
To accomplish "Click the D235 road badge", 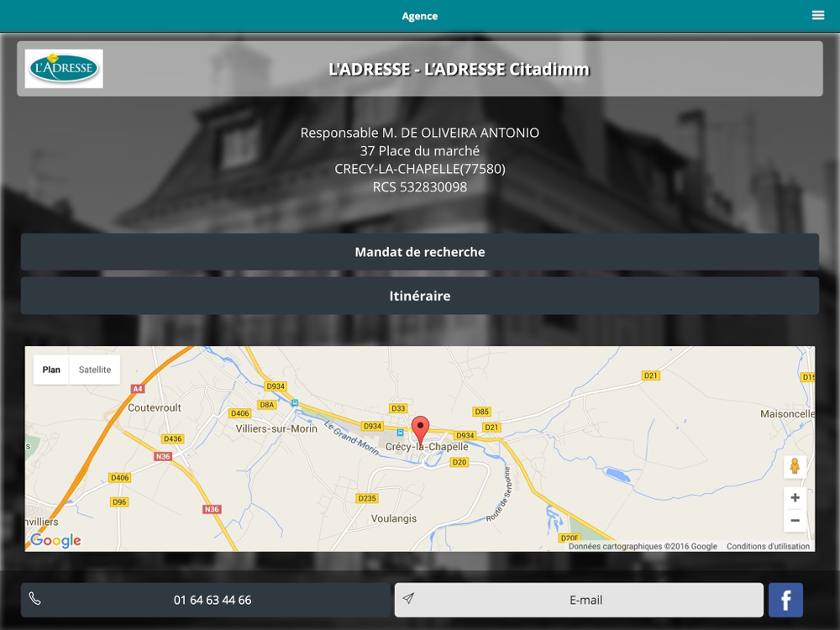I will pos(367,498).
